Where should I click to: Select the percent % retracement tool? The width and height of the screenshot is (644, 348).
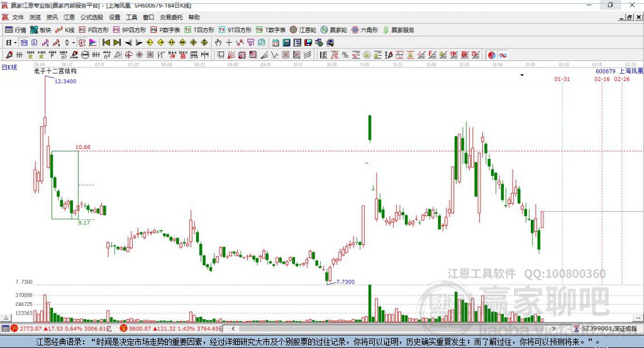(345, 55)
